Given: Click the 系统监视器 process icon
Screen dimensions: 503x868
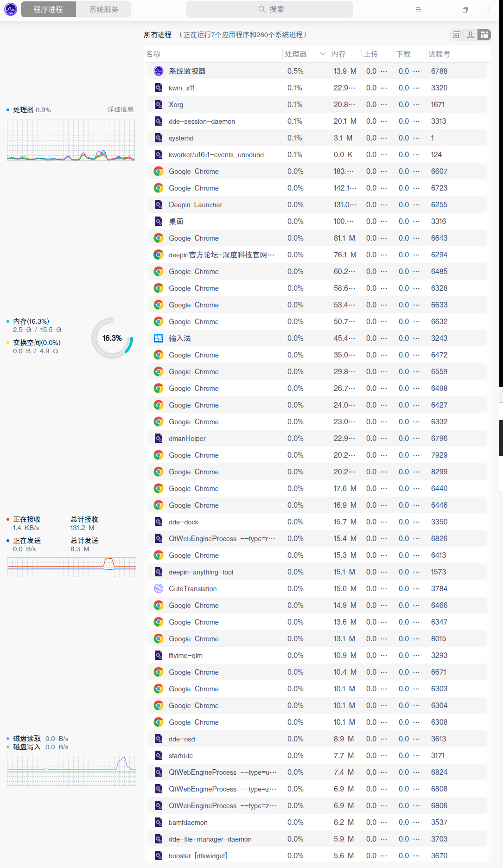Looking at the screenshot, I should [159, 71].
